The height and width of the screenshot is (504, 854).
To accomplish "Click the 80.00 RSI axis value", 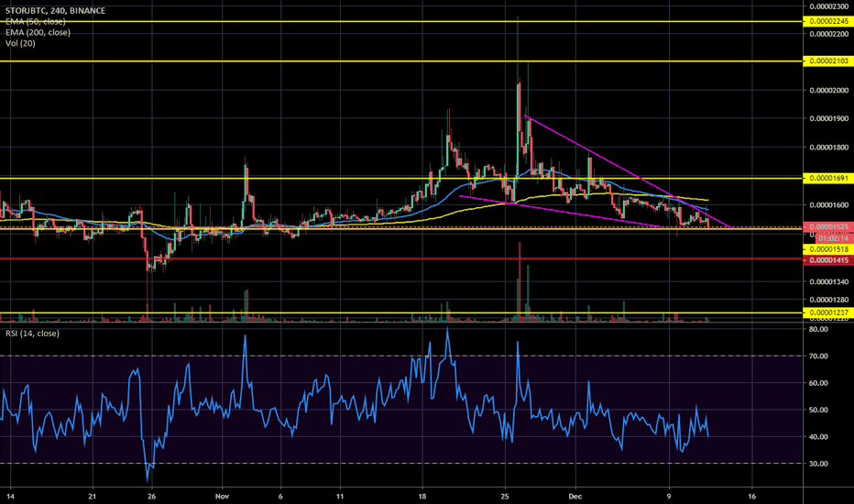I will point(818,329).
